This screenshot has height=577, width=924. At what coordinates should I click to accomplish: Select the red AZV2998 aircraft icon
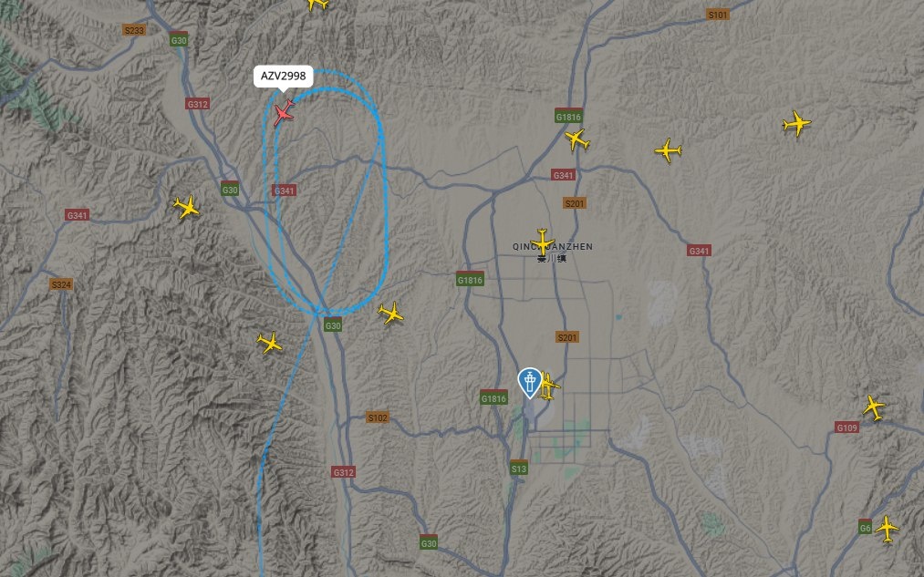(284, 112)
